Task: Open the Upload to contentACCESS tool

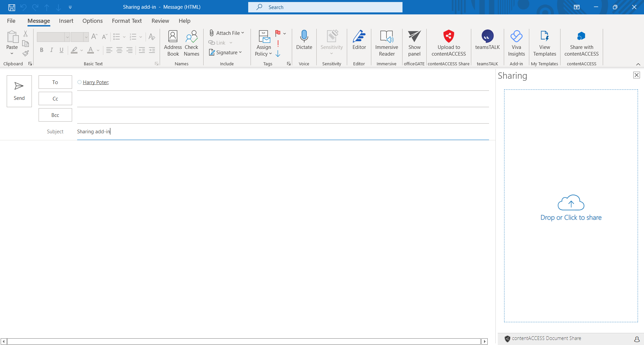Action: tap(448, 43)
